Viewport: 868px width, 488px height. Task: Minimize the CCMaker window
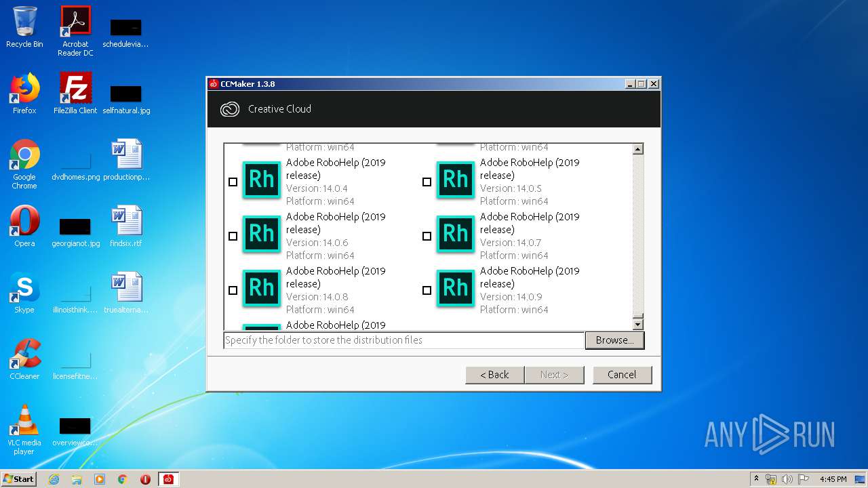click(630, 84)
